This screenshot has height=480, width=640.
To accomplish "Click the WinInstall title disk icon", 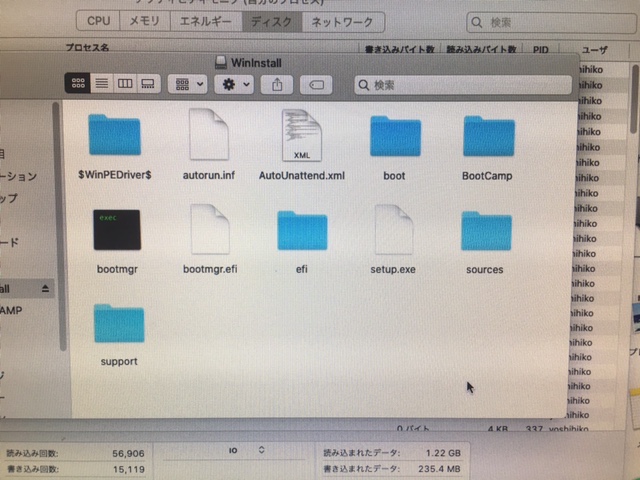I will (x=221, y=62).
